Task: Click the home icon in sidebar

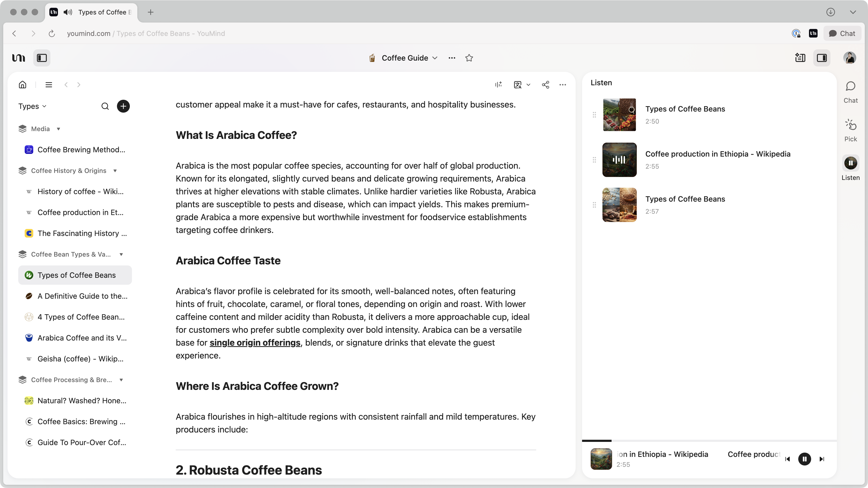Action: 23,84
